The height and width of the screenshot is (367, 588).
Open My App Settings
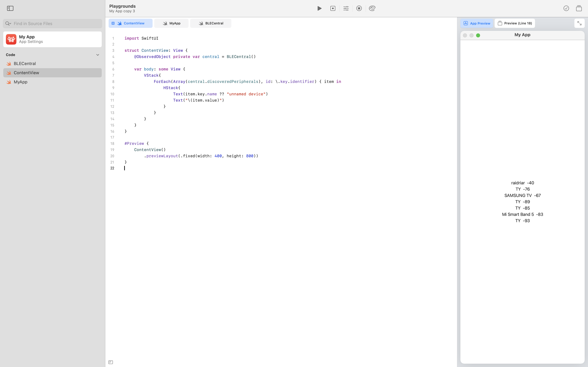52,39
